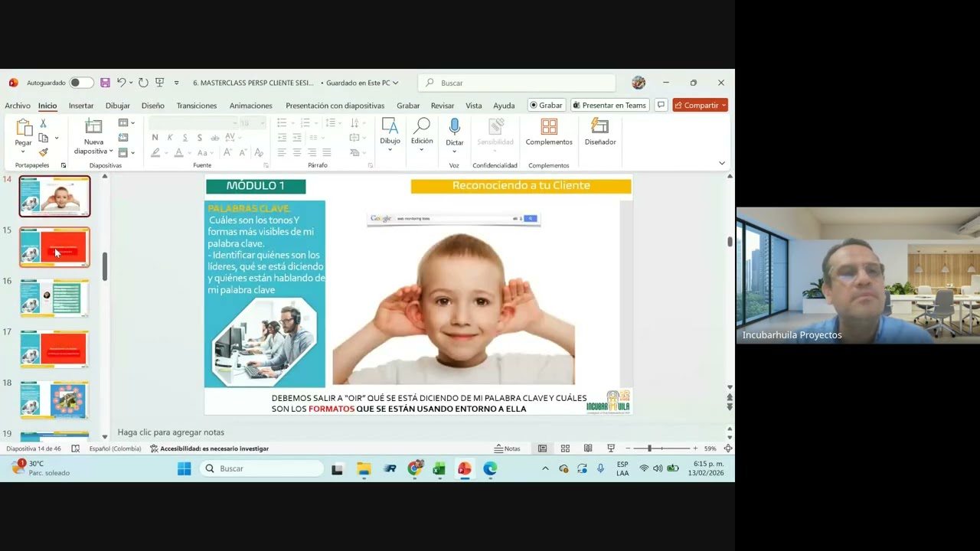Image resolution: width=980 pixels, height=551 pixels.
Task: Click the text highlight color pen
Action: coord(155,153)
